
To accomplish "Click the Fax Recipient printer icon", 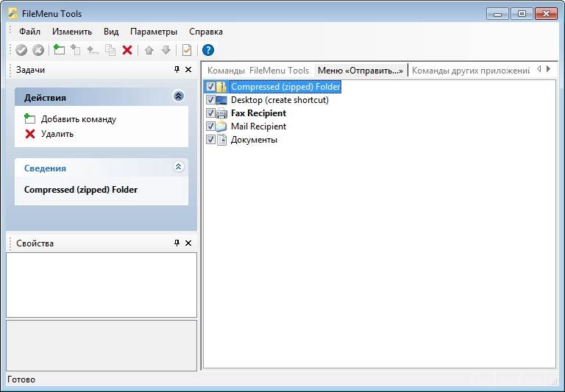I will pos(221,113).
